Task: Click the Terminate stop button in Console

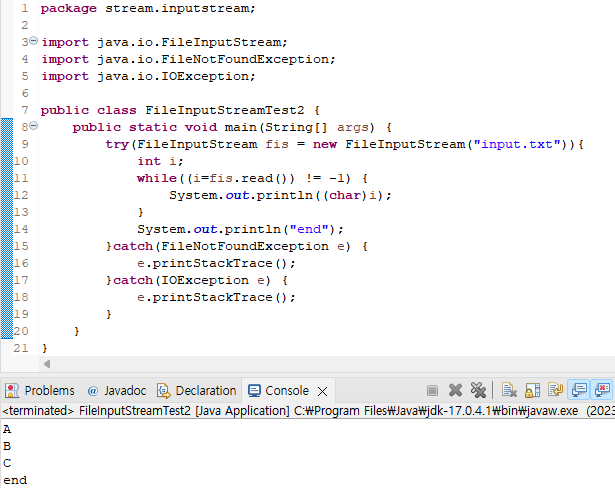Action: pos(432,390)
